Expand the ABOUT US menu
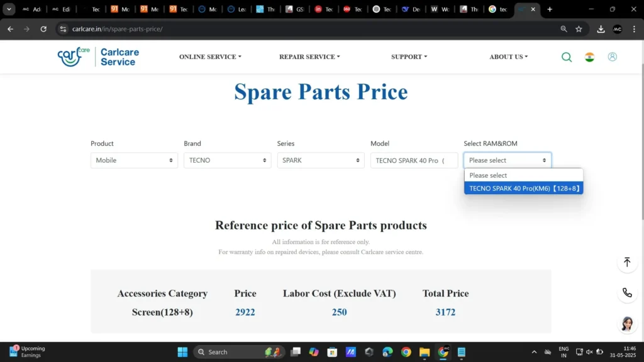The height and width of the screenshot is (362, 644). pos(508,57)
